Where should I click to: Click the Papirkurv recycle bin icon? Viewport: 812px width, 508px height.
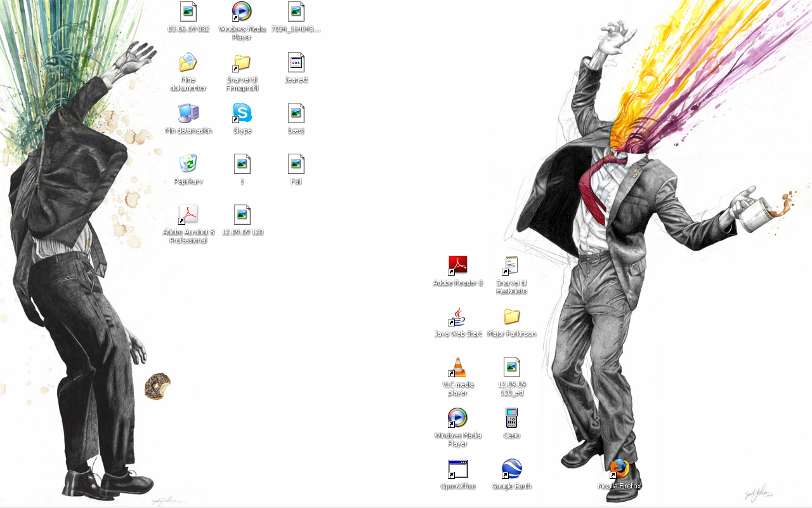point(188,164)
